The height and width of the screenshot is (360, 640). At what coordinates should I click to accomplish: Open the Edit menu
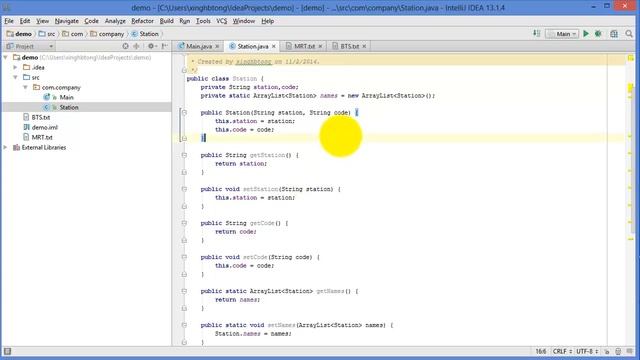click(x=25, y=21)
